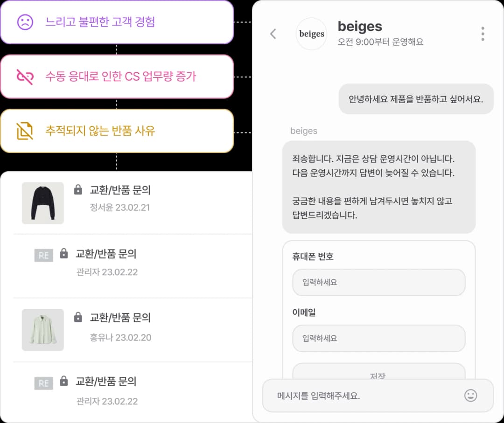Screen dimensions: 504x423
Task: Open the black cardigan product thumbnail
Action: (x=43, y=203)
